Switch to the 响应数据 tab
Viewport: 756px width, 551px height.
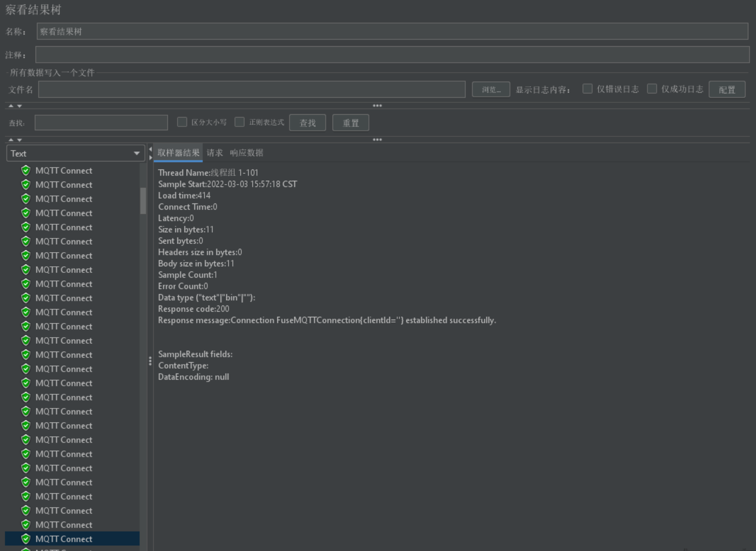[x=247, y=153]
